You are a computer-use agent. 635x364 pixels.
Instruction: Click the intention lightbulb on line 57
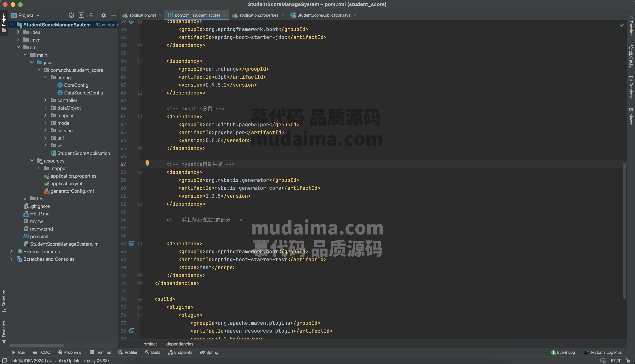(x=147, y=163)
